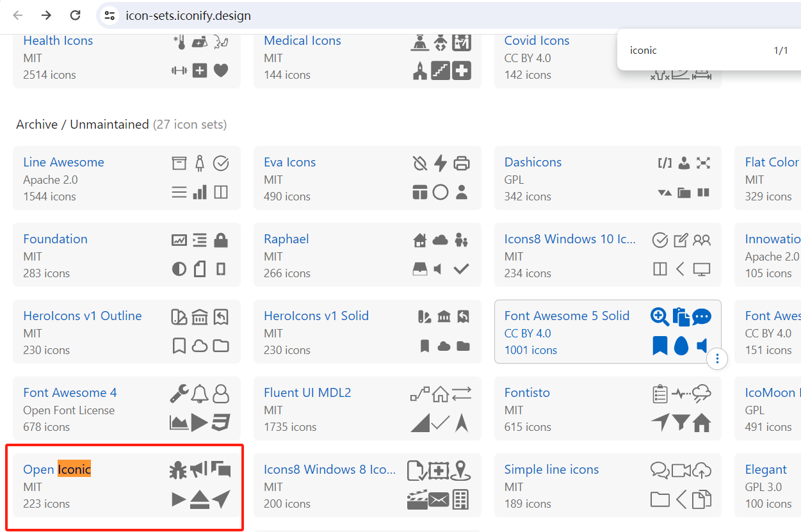This screenshot has width=801, height=532.
Task: Click the "1/1" match count in find bar
Action: [x=781, y=51]
